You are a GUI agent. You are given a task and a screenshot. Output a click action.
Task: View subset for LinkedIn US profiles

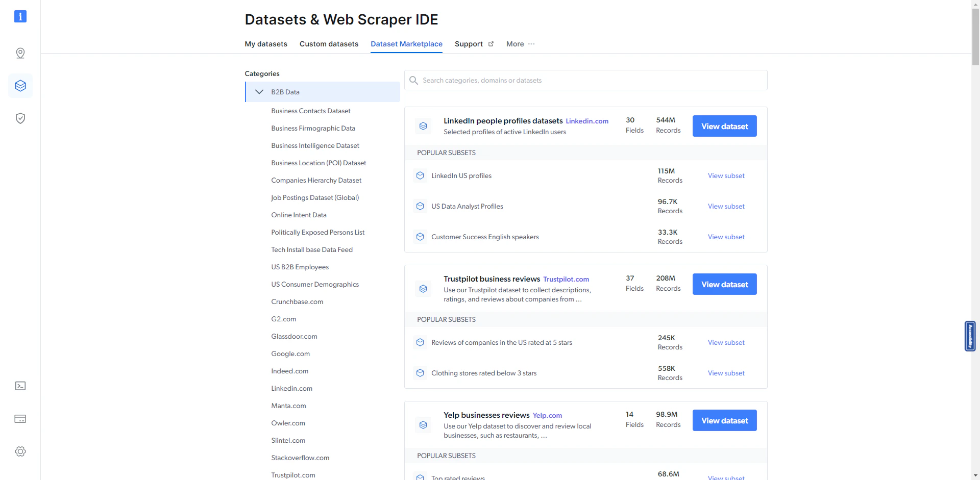726,175
